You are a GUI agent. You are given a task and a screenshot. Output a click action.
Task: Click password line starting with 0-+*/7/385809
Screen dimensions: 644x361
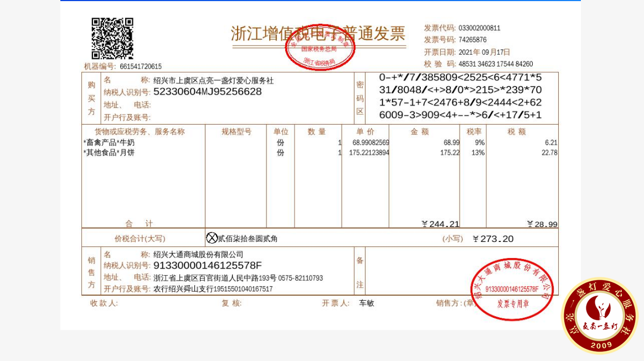coord(460,77)
